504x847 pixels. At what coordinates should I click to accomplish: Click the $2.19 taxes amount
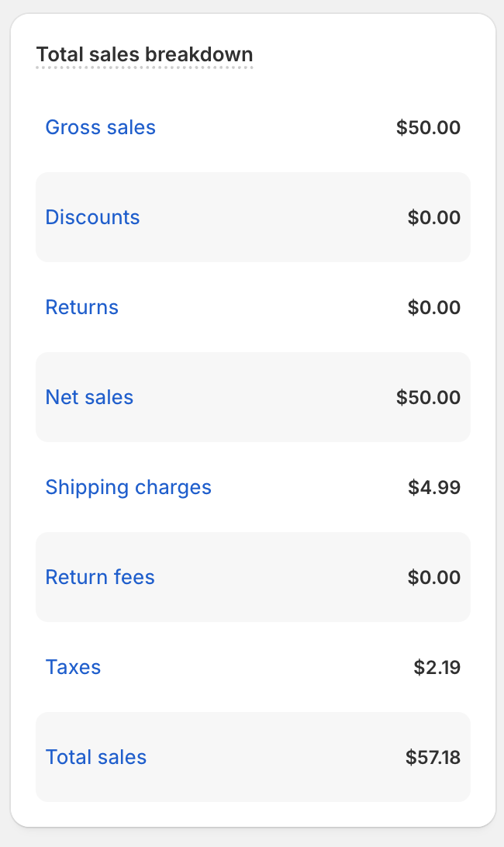pos(437,668)
